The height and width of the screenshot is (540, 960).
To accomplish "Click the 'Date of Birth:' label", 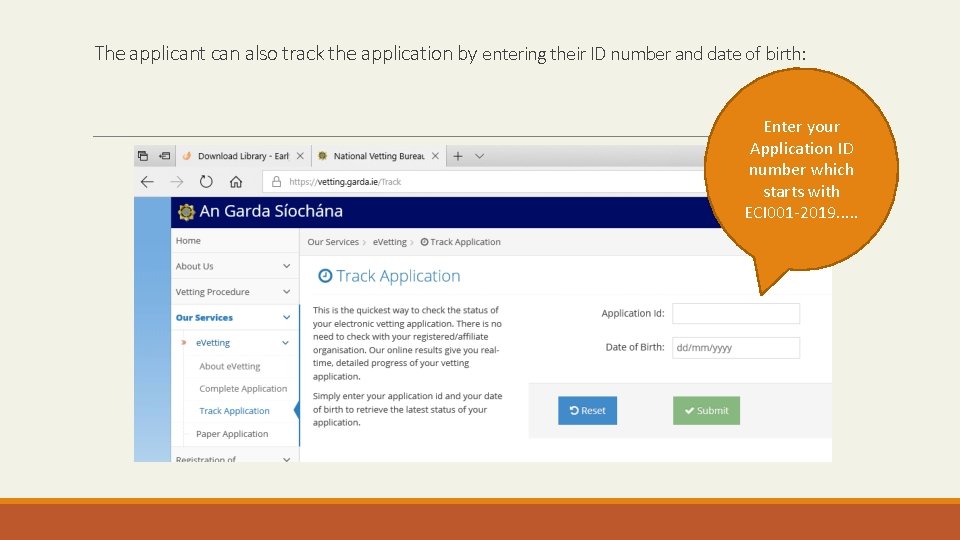I will [635, 347].
